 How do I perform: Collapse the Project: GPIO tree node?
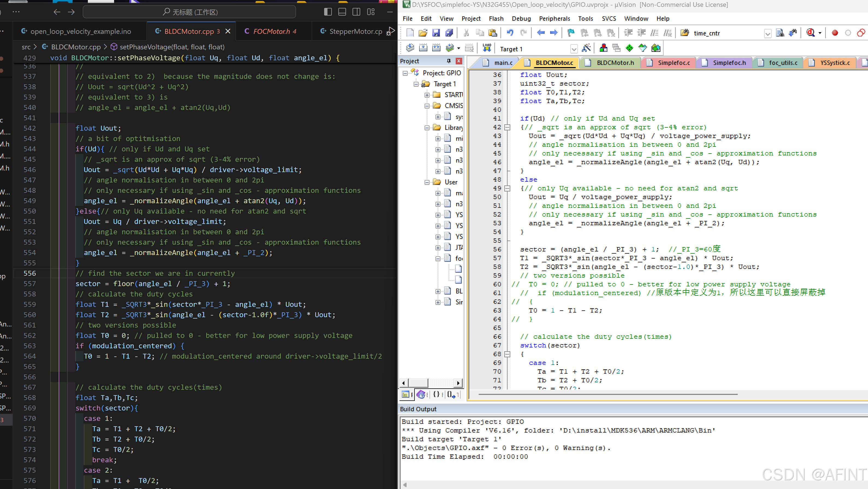(405, 73)
